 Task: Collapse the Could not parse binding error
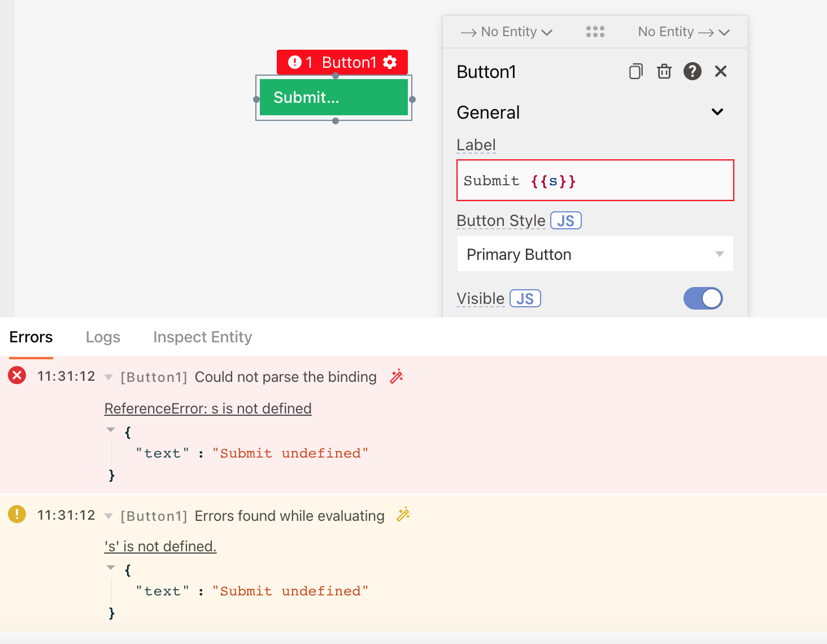108,377
